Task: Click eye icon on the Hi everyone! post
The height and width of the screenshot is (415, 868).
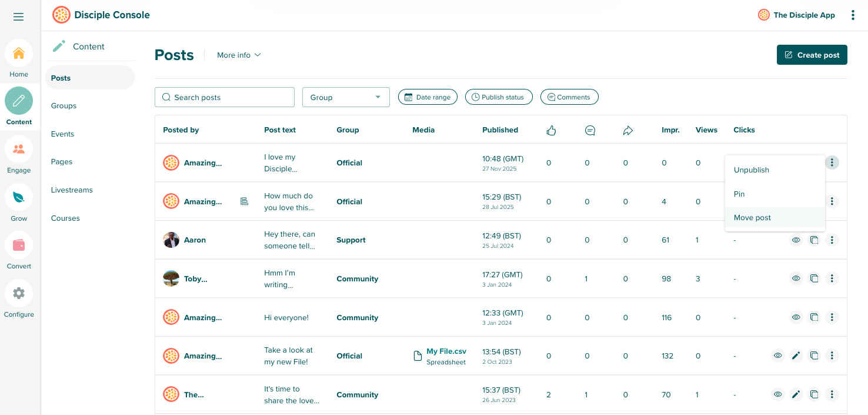Action: (796, 317)
